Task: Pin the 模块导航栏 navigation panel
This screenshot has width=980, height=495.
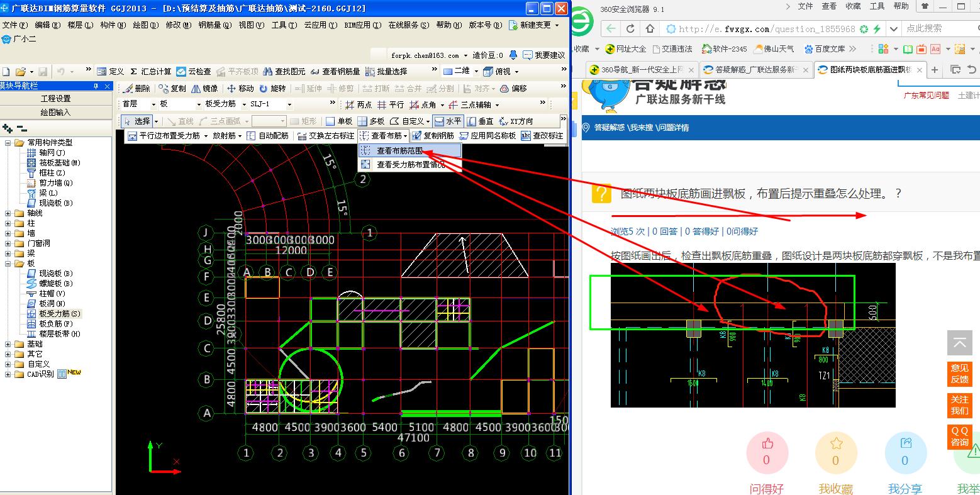Action: tap(96, 86)
